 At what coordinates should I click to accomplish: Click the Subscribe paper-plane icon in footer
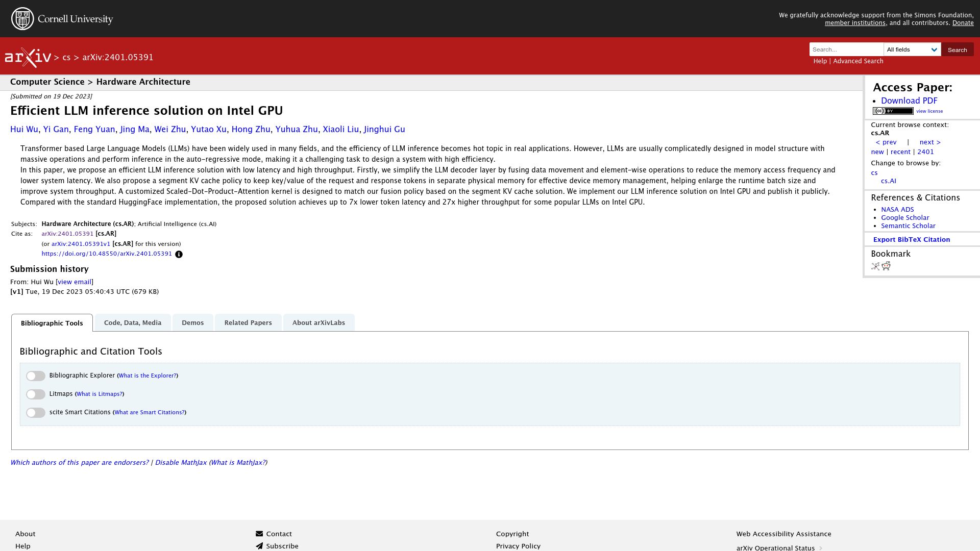259,546
